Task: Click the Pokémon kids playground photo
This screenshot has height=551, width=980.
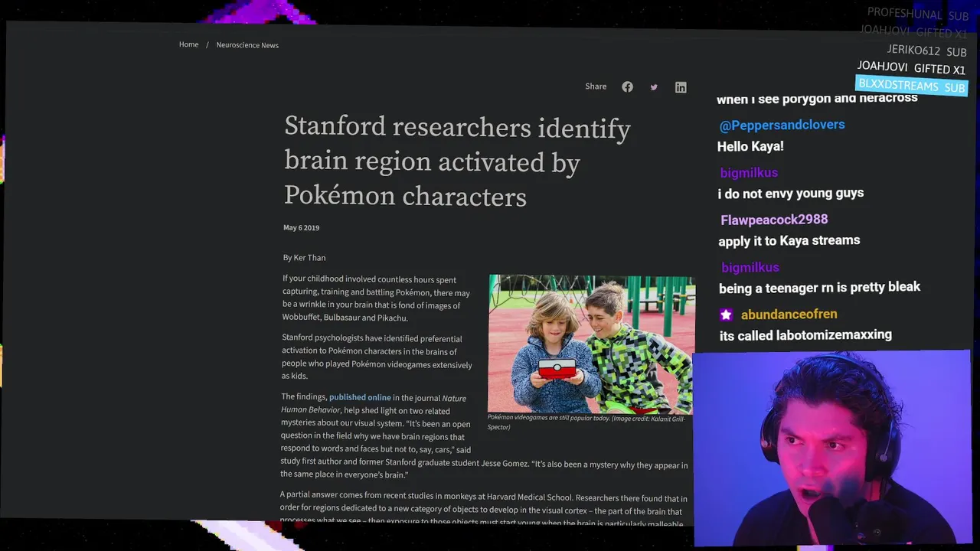Action: pos(591,344)
